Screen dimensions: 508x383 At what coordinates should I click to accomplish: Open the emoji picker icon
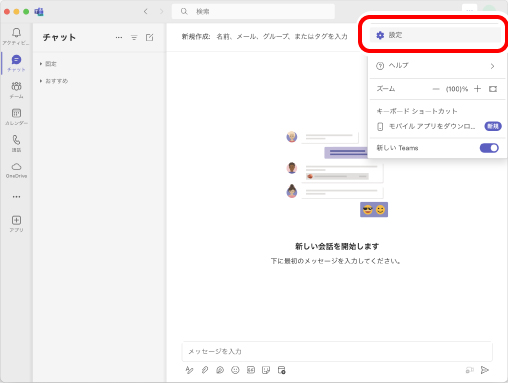(x=235, y=370)
